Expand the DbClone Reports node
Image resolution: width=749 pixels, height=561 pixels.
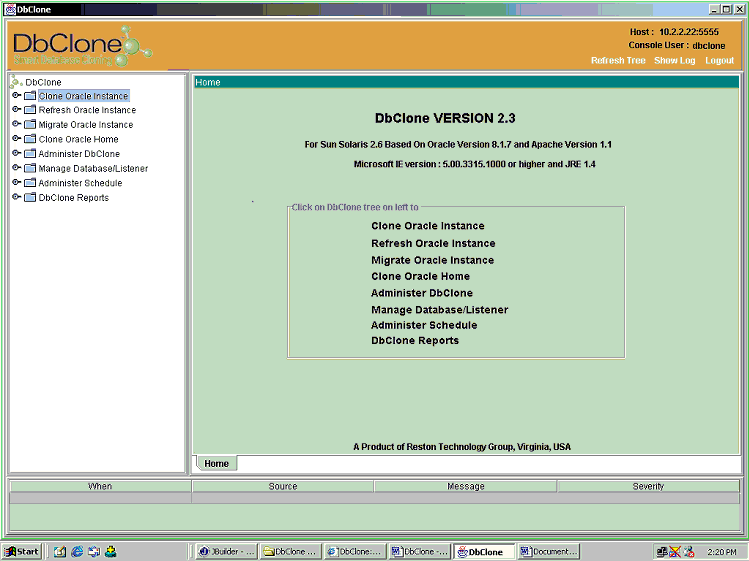[x=16, y=197]
